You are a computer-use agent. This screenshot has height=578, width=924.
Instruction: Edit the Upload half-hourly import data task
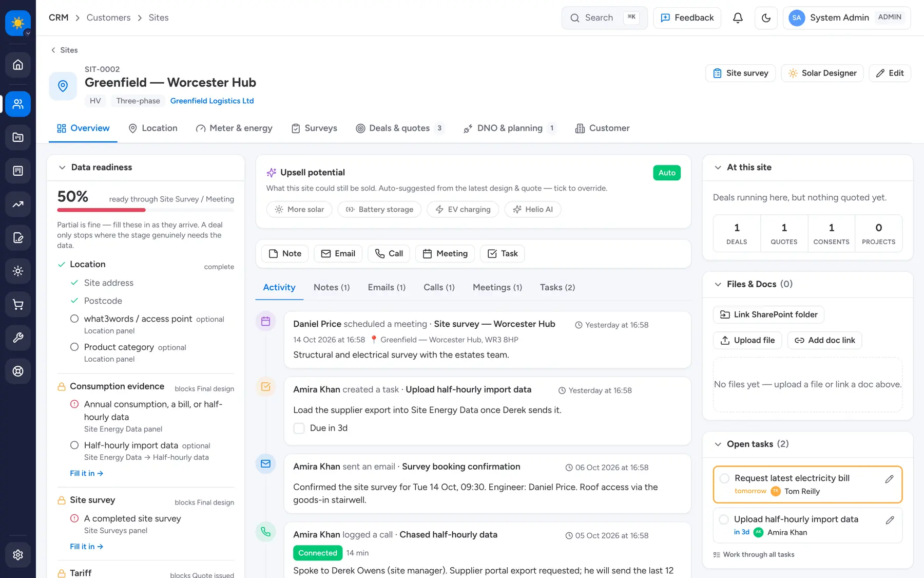890,520
